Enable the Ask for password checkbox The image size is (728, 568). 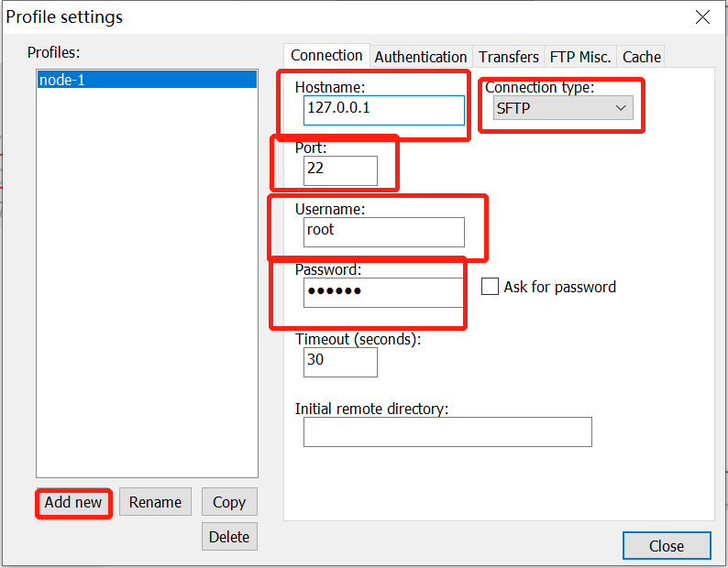490,287
